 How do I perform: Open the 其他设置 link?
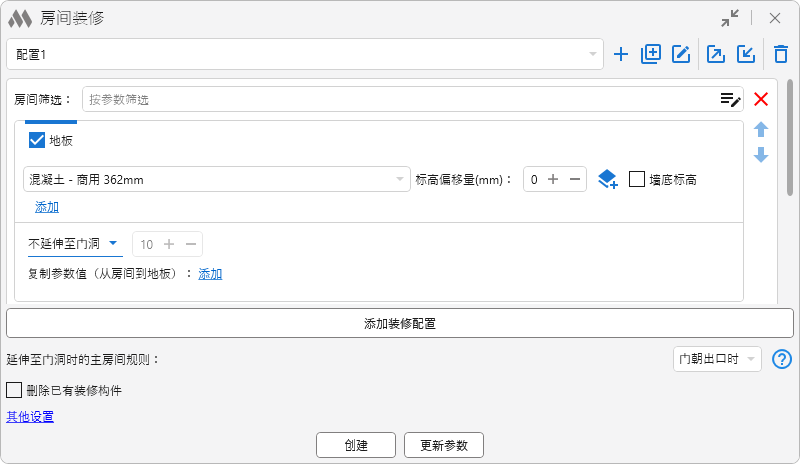30,417
